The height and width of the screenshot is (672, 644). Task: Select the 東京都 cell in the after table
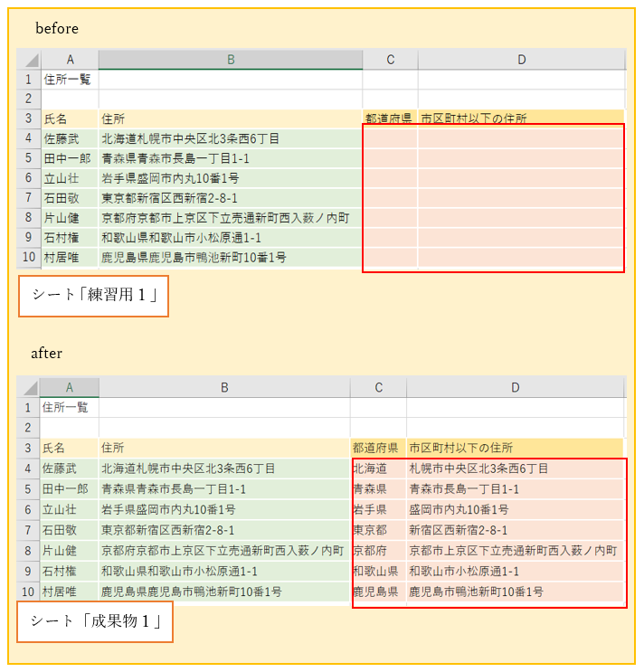tap(378, 531)
